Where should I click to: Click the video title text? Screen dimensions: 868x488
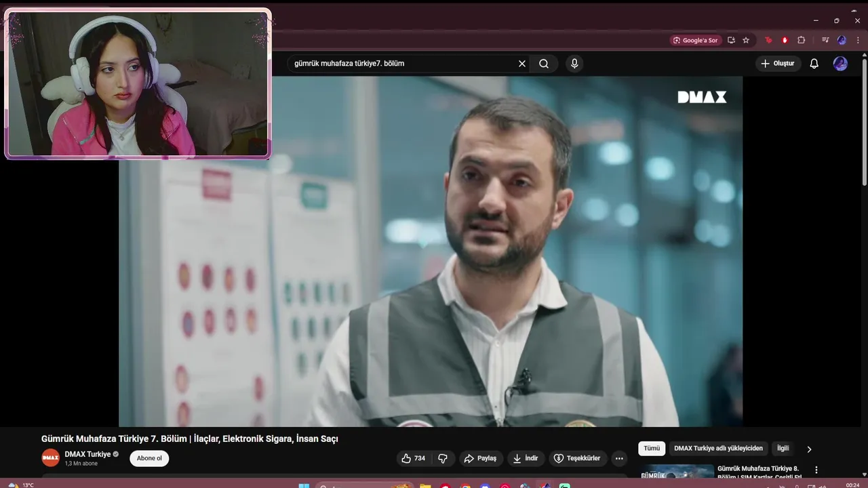190,439
